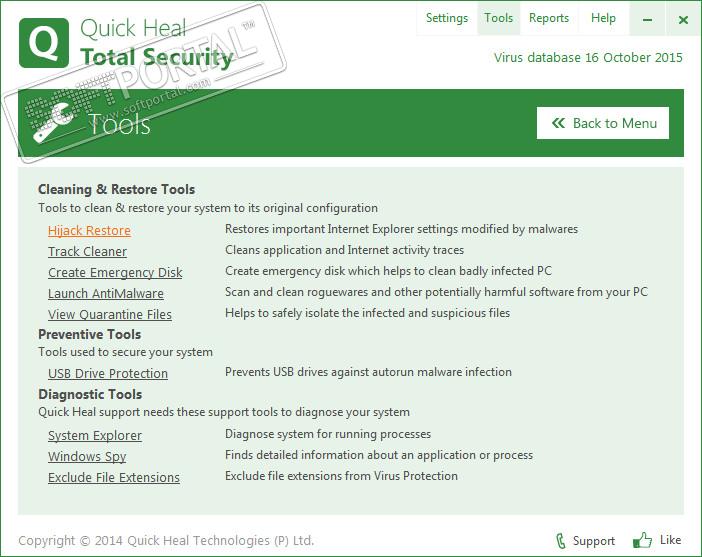Open Exclude File Extensions
Image resolution: width=702 pixels, height=557 pixels.
coord(114,477)
